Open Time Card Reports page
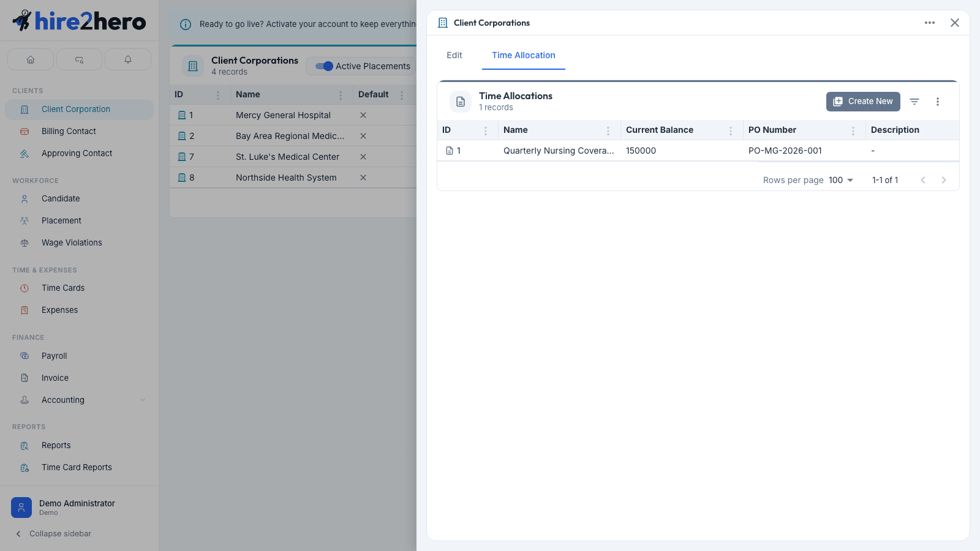This screenshot has height=551, width=980. tap(79, 468)
